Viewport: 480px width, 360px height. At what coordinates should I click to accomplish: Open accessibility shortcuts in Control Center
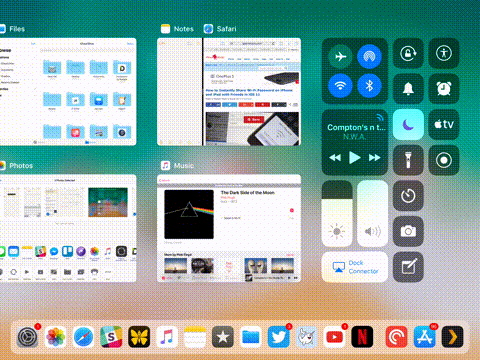444,53
